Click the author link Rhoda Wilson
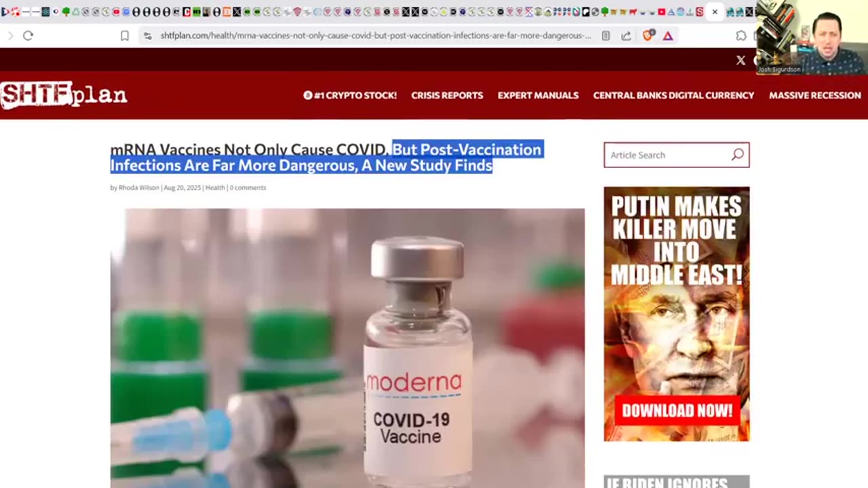868x488 pixels. click(139, 188)
